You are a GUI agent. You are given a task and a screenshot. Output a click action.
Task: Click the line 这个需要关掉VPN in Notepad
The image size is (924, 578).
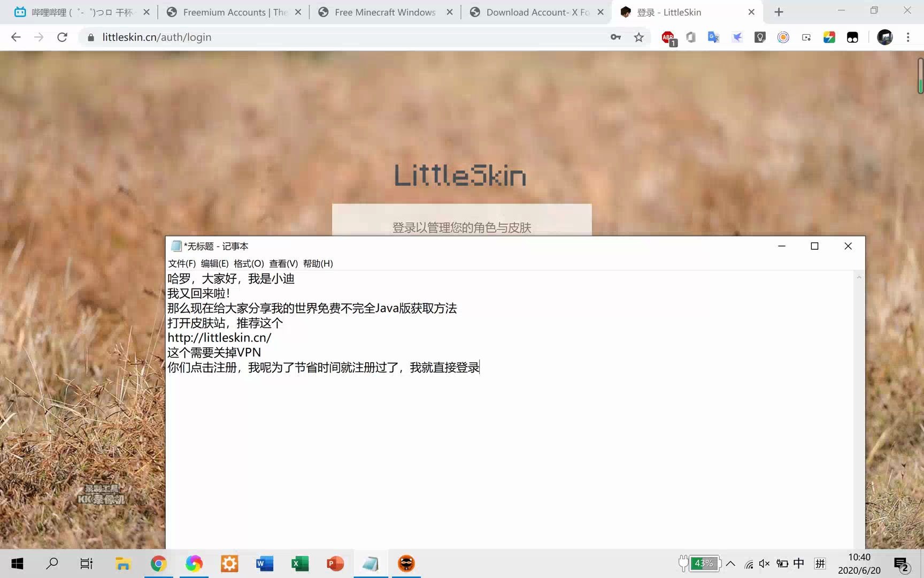tap(214, 352)
